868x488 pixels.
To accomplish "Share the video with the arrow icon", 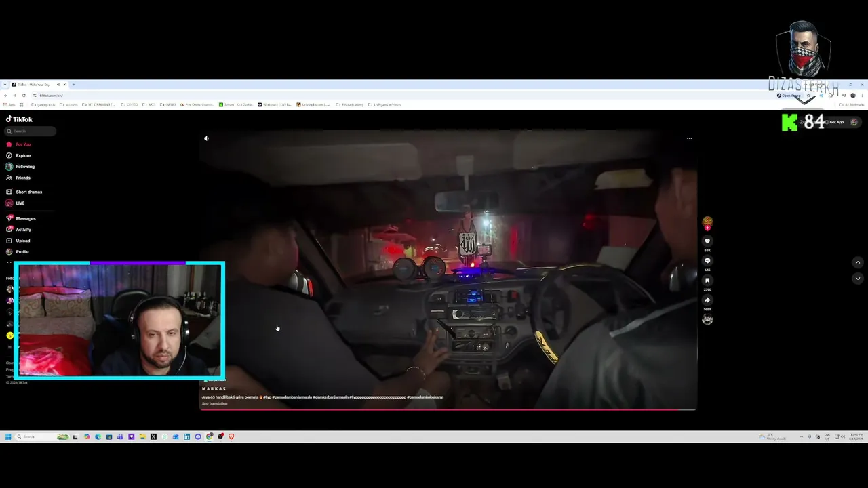I will (707, 300).
